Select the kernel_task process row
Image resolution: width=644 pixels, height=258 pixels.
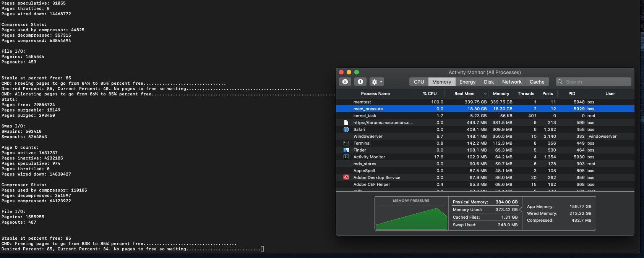click(485, 116)
